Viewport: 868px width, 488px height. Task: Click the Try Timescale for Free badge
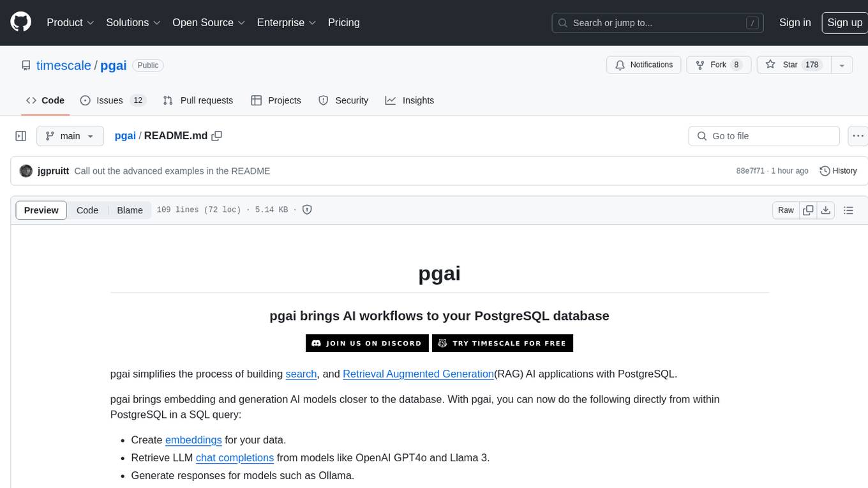503,343
